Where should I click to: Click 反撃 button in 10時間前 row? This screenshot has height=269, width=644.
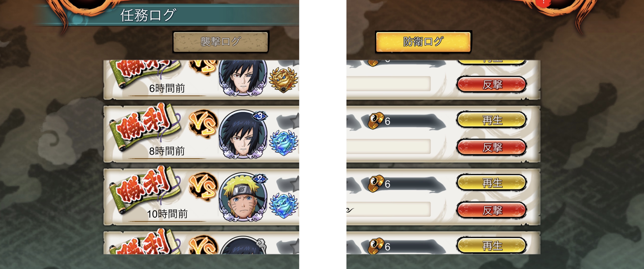pyautogui.click(x=491, y=210)
